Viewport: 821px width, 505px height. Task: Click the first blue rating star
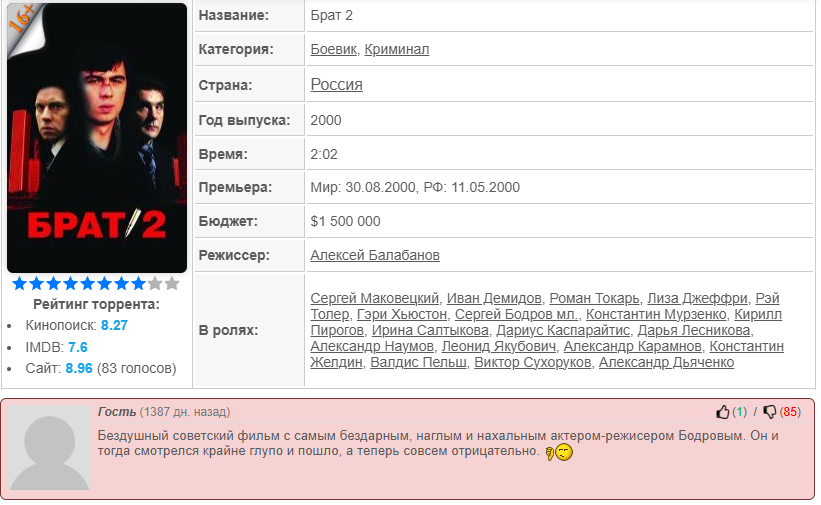[20, 284]
